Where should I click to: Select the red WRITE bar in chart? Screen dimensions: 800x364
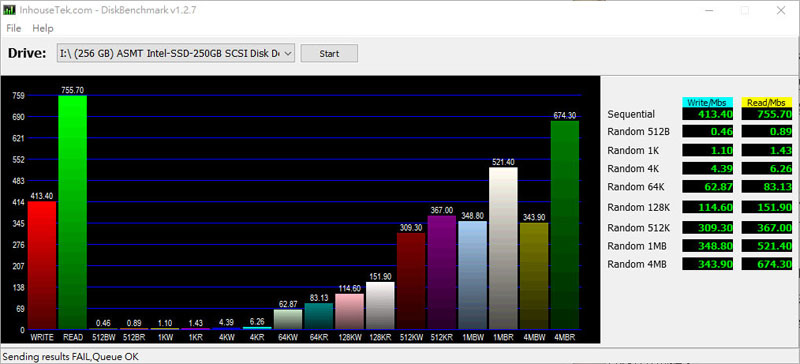tap(42, 265)
